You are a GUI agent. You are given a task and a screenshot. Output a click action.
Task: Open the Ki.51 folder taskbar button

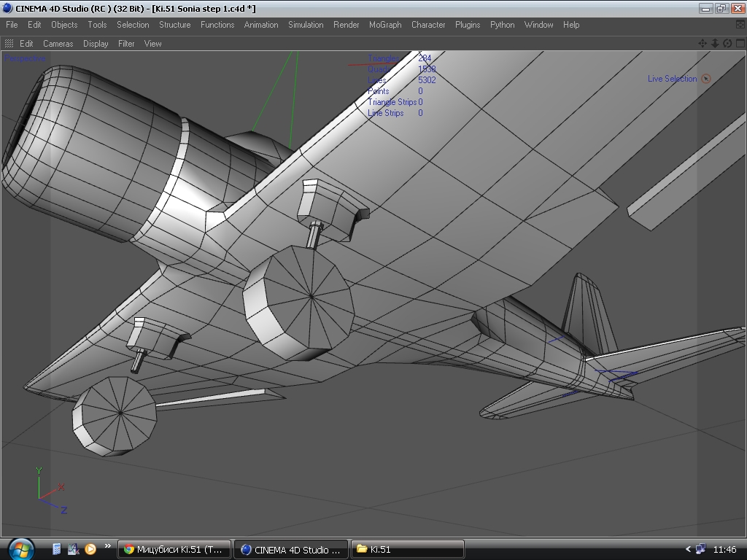(x=407, y=549)
